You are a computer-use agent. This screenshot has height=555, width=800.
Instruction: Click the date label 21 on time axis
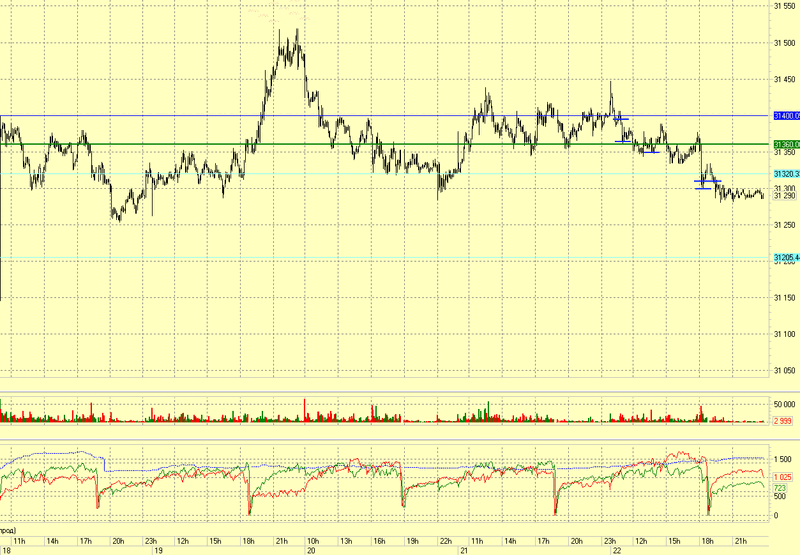(x=464, y=551)
